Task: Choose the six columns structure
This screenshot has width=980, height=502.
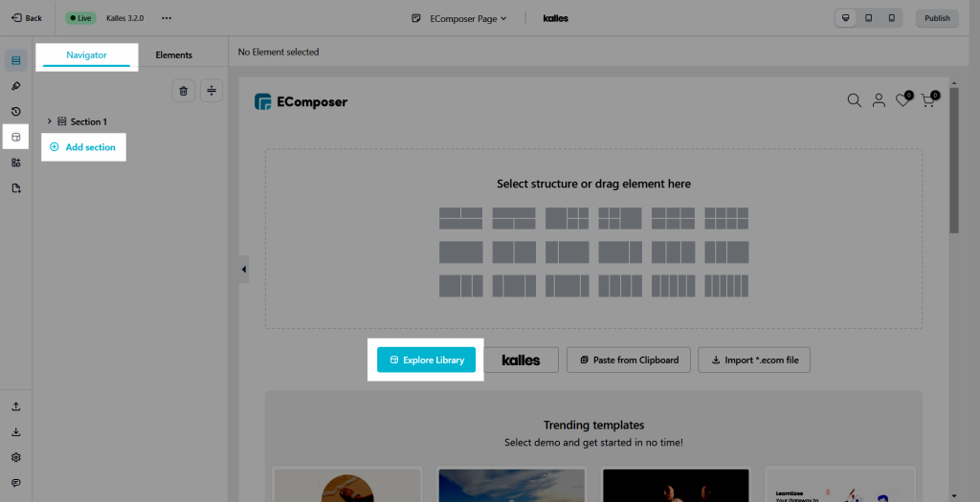Action: tap(726, 286)
